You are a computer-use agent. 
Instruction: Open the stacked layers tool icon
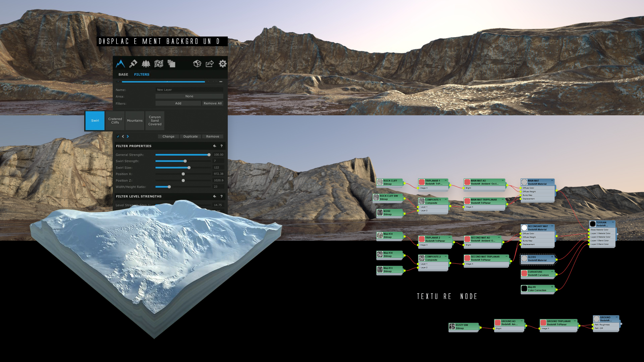pos(171,64)
